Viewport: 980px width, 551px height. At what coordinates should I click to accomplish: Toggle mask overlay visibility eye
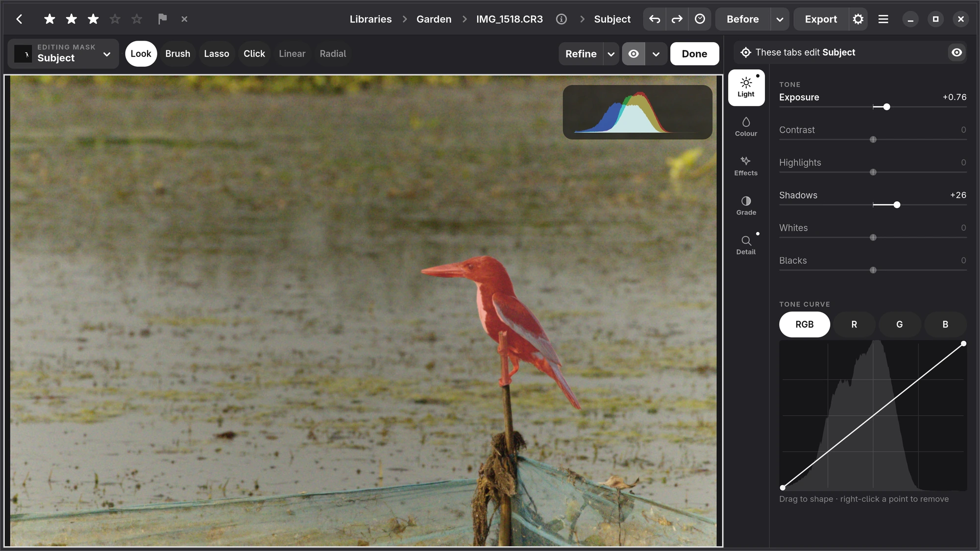634,54
